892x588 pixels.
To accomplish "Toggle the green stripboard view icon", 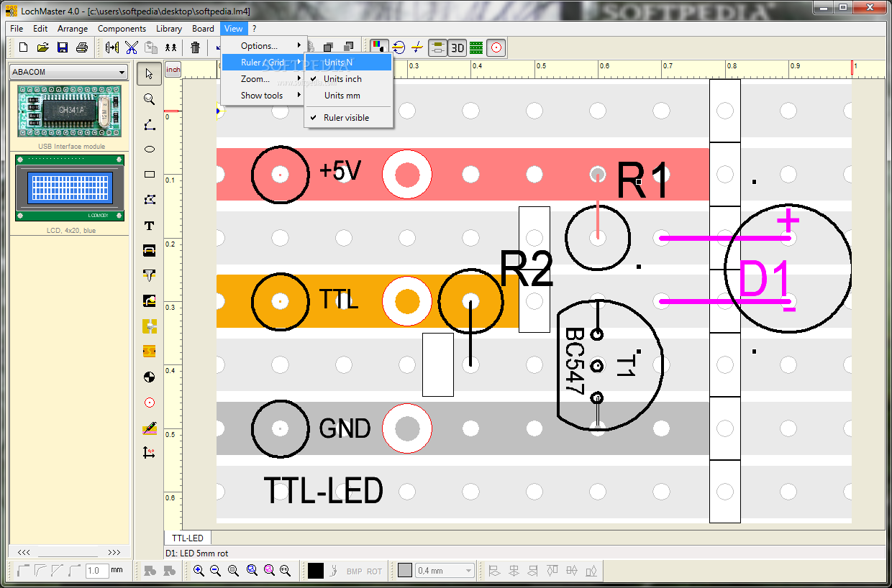I will pos(476,48).
